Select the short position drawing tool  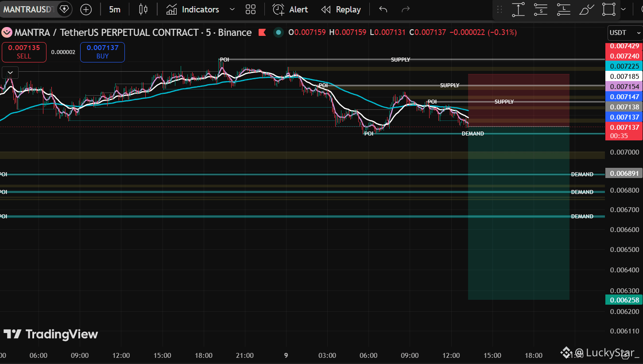(541, 9)
